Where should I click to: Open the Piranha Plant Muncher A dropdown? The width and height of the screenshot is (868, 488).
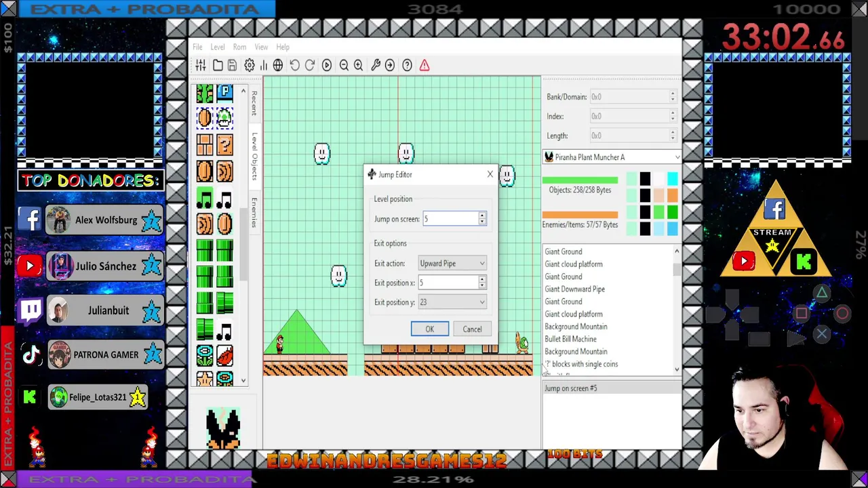tap(612, 157)
